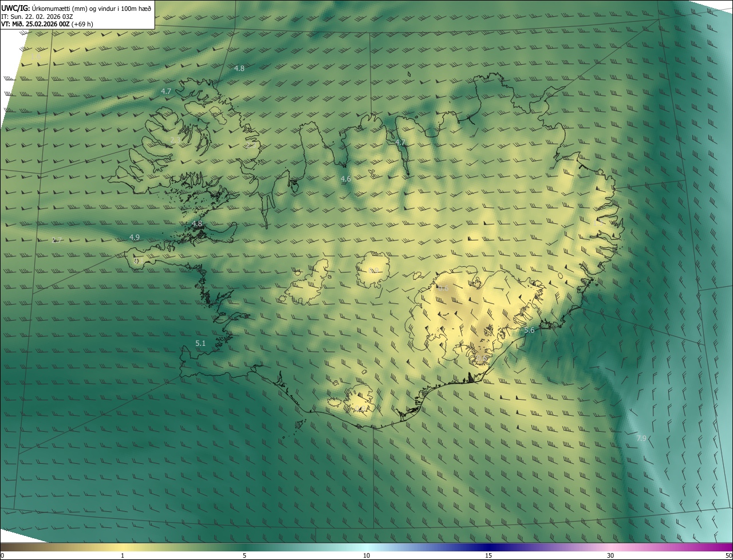Click the 5.6 value at the southeast coast
The image size is (733, 560).
[x=529, y=330]
